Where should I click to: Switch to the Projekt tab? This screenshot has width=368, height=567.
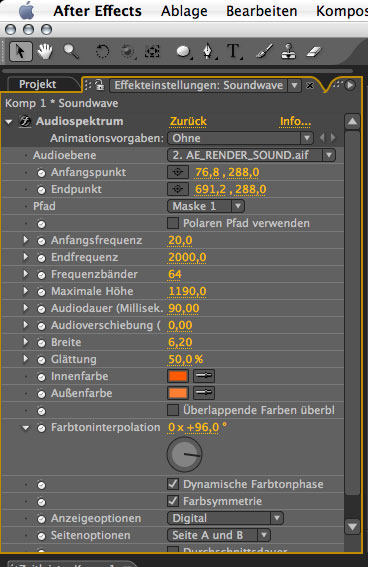tap(38, 84)
